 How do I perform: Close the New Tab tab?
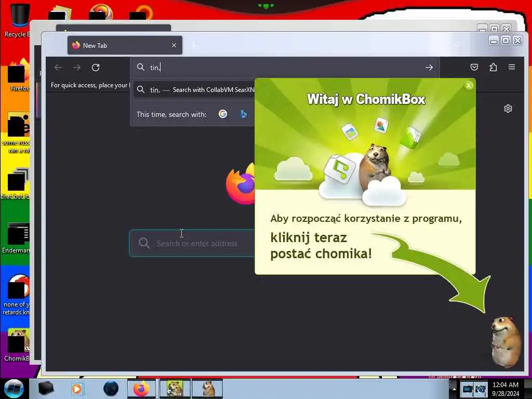point(174,45)
